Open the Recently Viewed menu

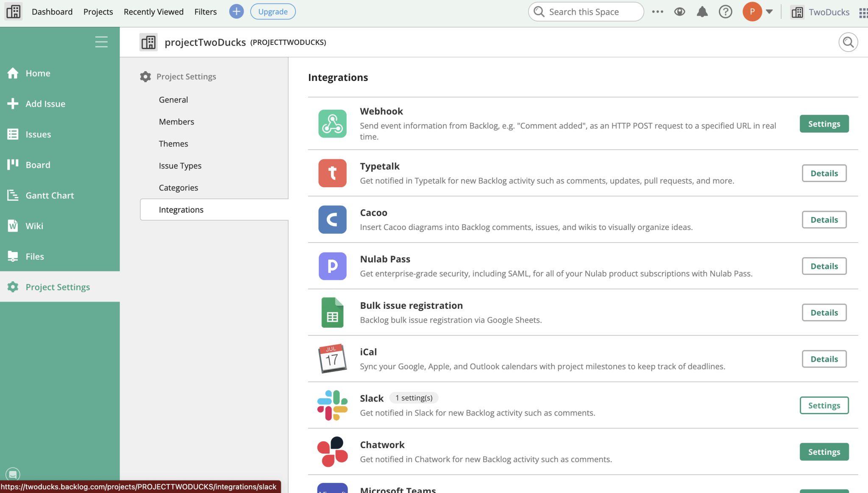pyautogui.click(x=153, y=11)
